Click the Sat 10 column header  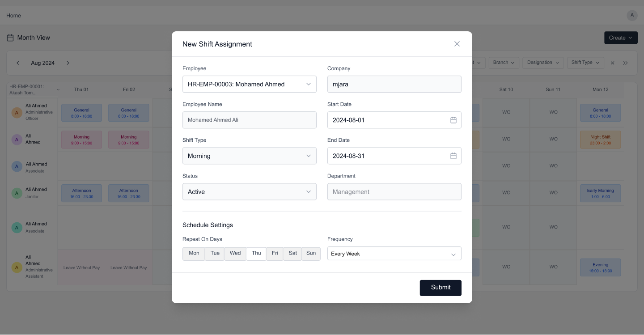pos(506,89)
